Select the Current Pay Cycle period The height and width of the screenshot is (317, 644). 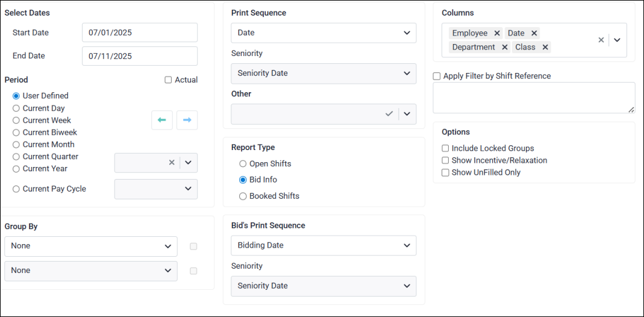(16, 189)
